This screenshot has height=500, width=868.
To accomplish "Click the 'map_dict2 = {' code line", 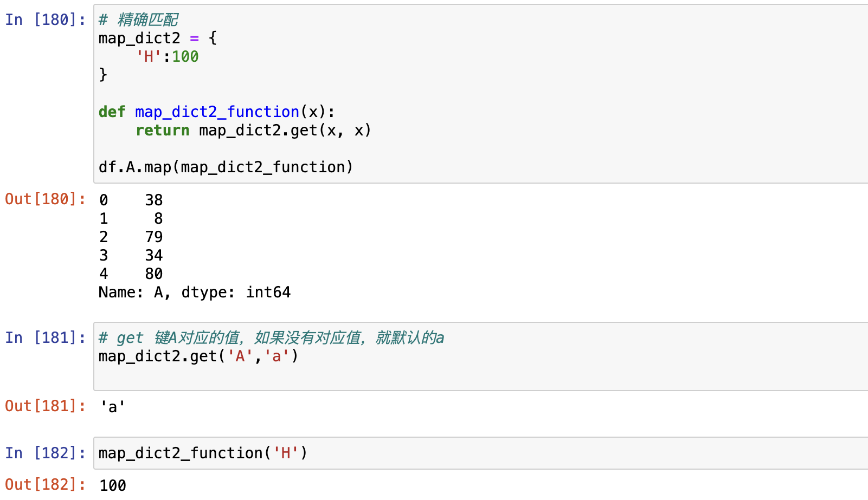I will tap(157, 38).
